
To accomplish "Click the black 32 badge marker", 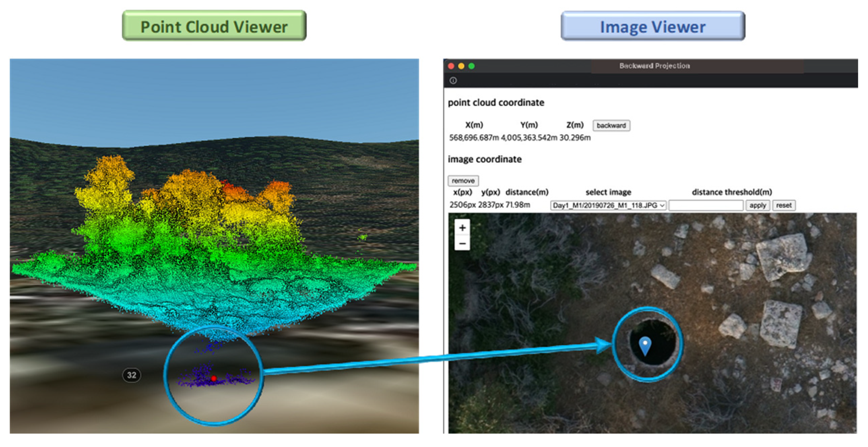I will (131, 375).
